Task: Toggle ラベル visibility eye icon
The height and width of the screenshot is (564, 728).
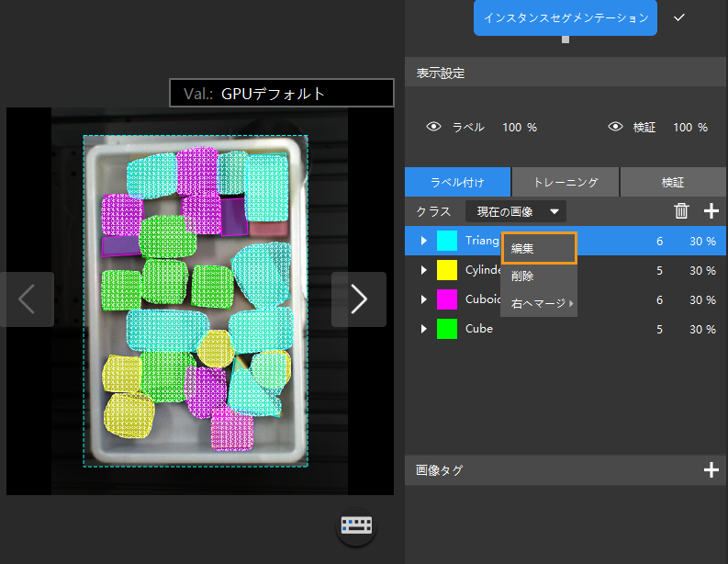Action: [434, 128]
